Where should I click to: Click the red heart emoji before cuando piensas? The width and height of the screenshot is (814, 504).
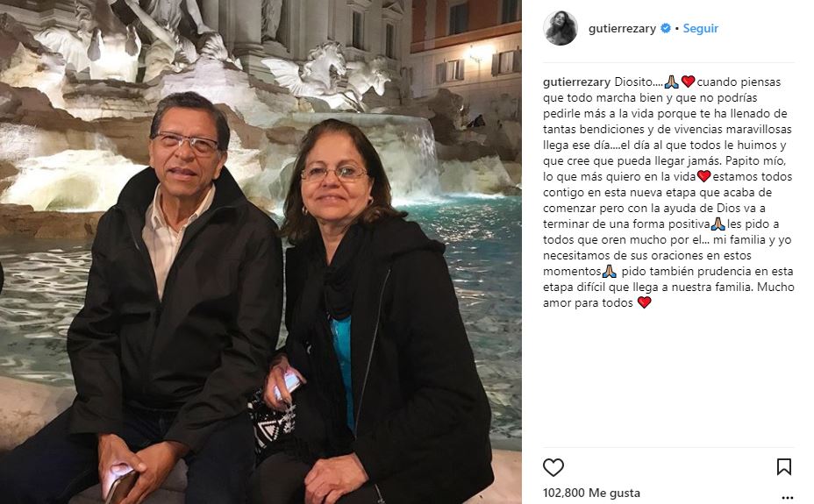(688, 82)
